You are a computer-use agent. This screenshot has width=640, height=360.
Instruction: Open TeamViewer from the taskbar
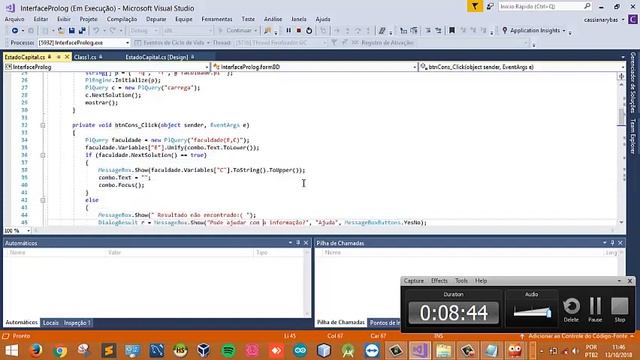click(x=372, y=351)
